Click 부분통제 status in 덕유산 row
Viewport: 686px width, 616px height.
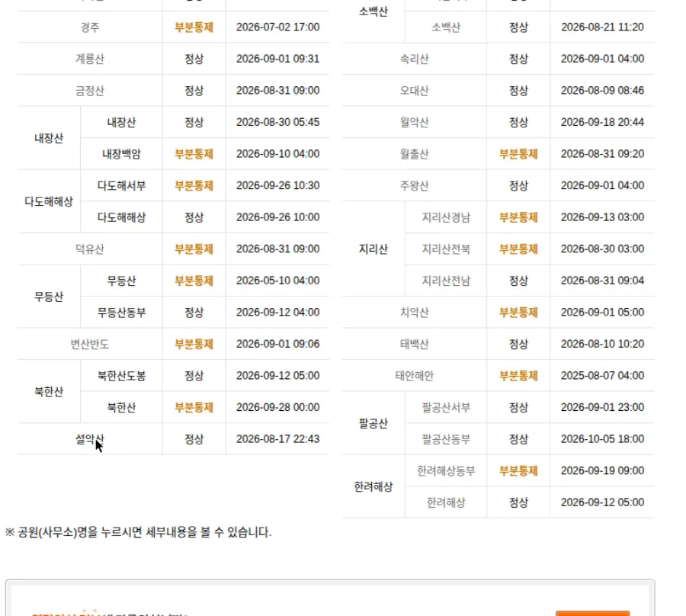click(194, 249)
